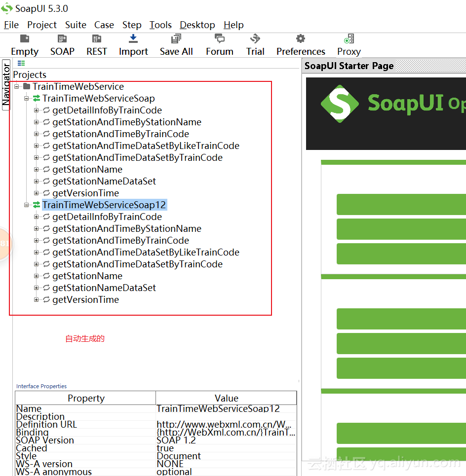This screenshot has height=476, width=466.
Task: Select getStationName under TrainTimeWebServiceSoap12
Action: pyautogui.click(x=87, y=276)
